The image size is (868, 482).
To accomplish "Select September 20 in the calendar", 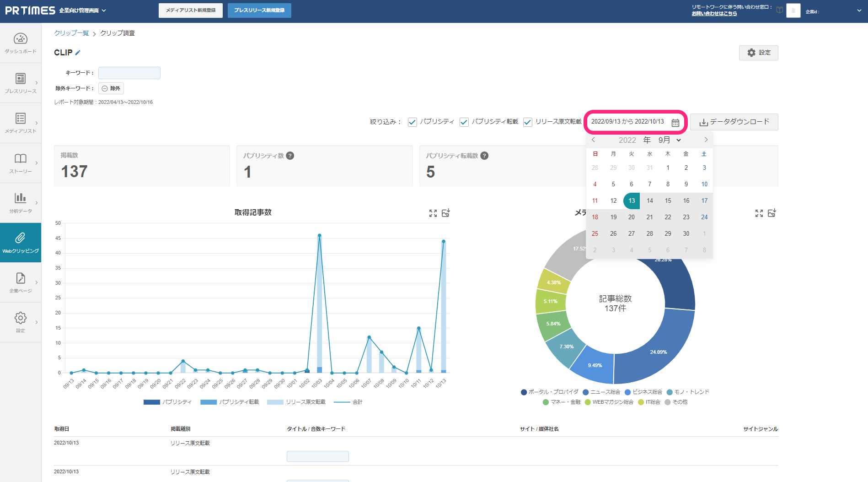I will coord(632,217).
